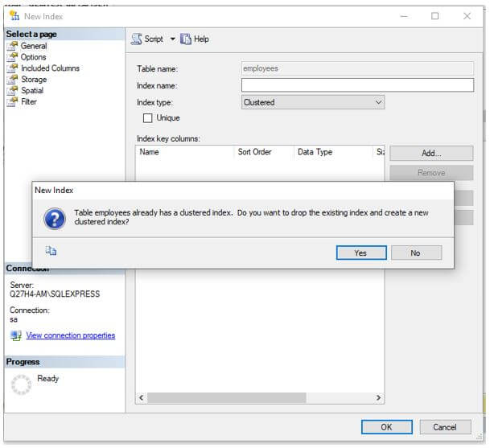
Task: Click the Index name input field
Action: tap(357, 85)
